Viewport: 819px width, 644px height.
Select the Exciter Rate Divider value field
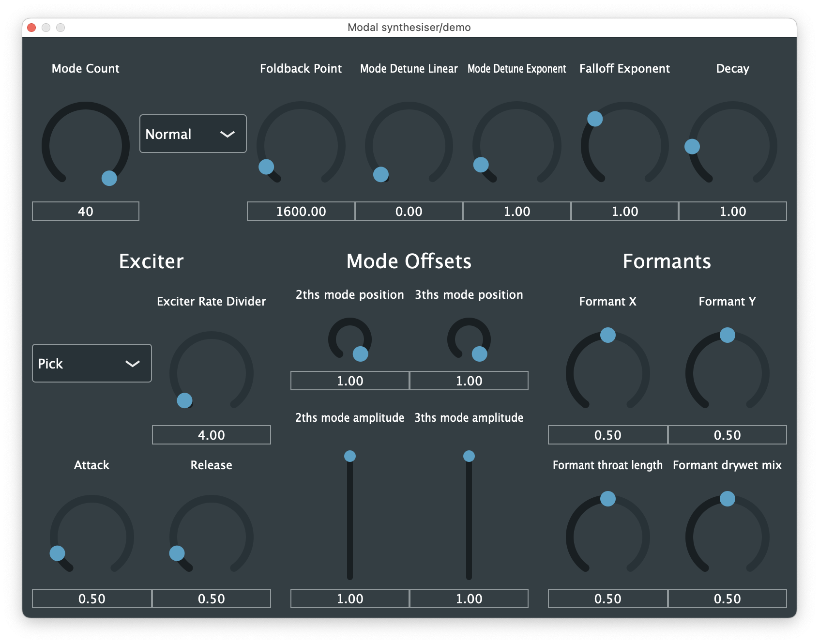click(212, 435)
